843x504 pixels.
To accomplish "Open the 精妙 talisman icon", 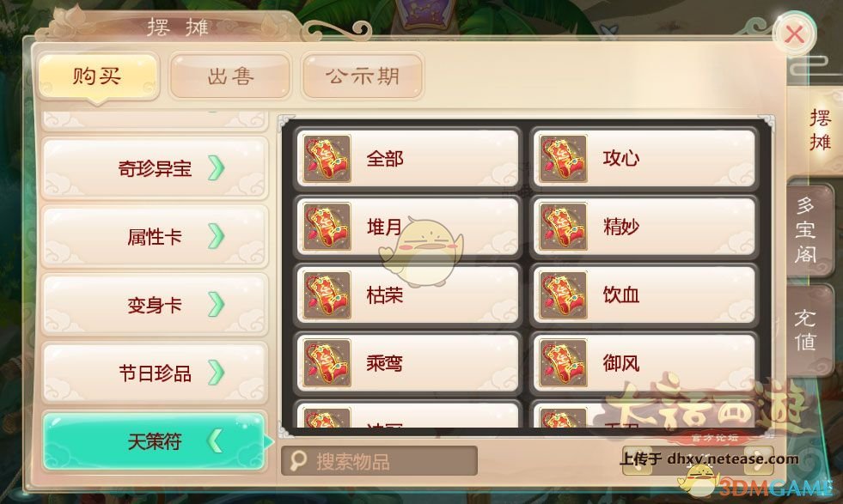I will tap(563, 227).
